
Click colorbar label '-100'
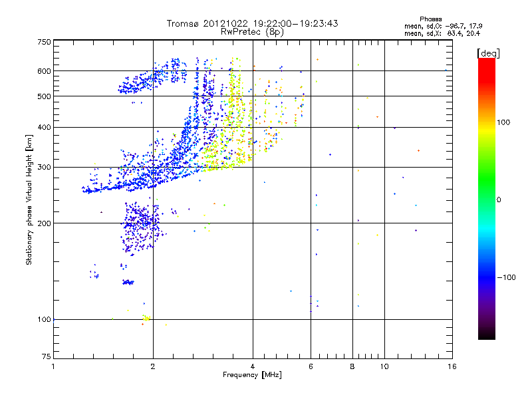506,277
